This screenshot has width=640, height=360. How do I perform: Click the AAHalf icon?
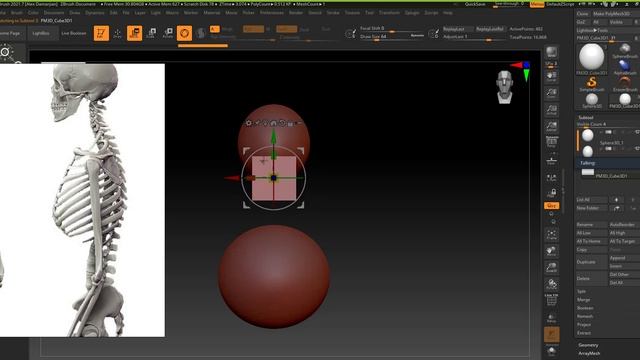(x=551, y=127)
